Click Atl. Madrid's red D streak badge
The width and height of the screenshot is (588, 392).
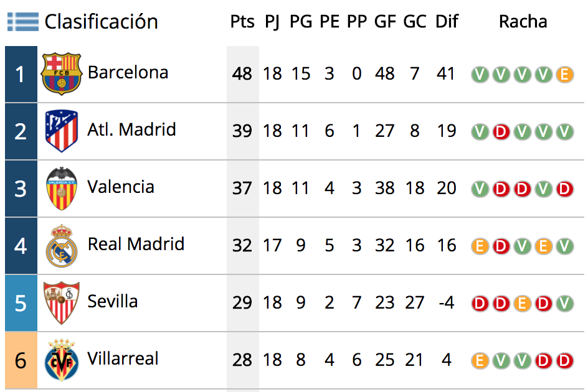[501, 132]
